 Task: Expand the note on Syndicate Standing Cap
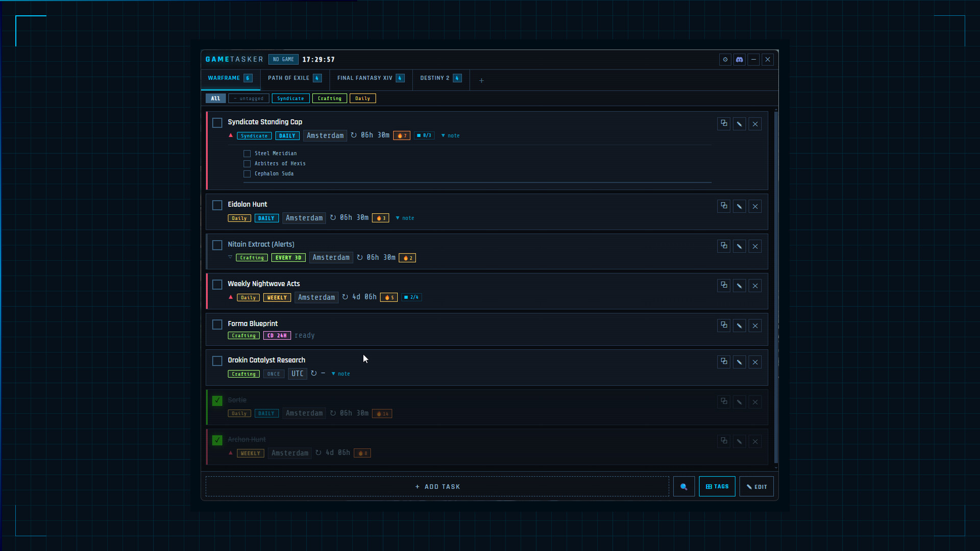coord(450,136)
